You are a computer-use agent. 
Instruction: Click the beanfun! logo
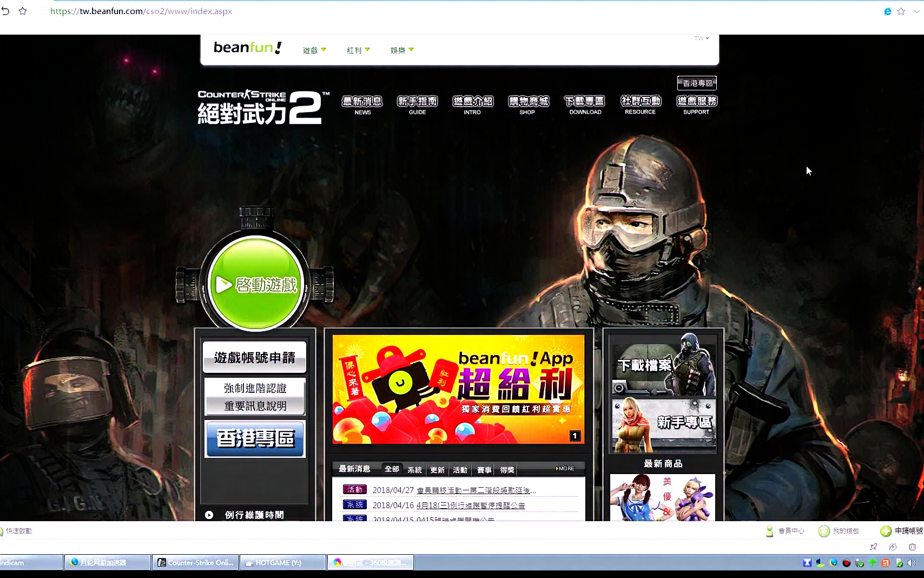pos(247,48)
